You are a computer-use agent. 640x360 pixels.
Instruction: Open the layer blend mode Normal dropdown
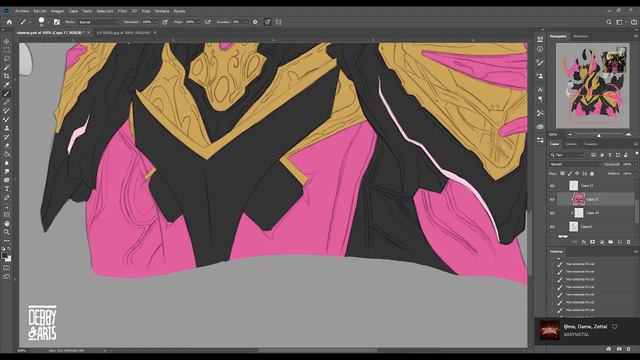click(576, 164)
